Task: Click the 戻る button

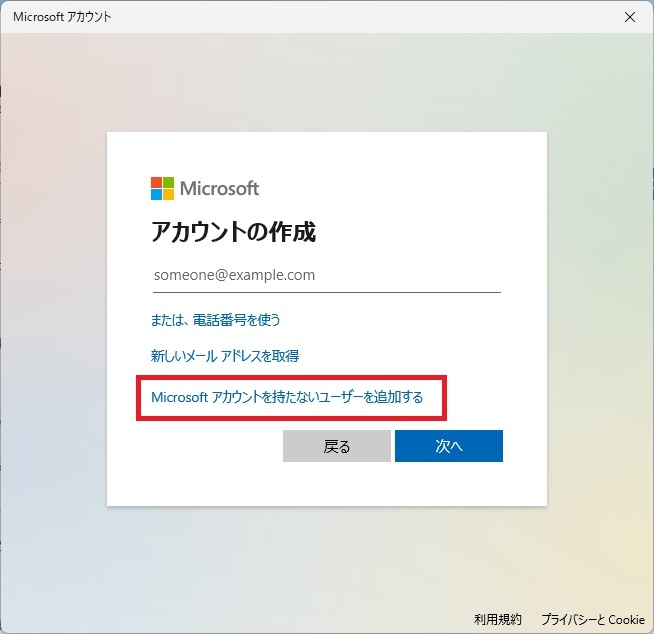Action: 337,446
